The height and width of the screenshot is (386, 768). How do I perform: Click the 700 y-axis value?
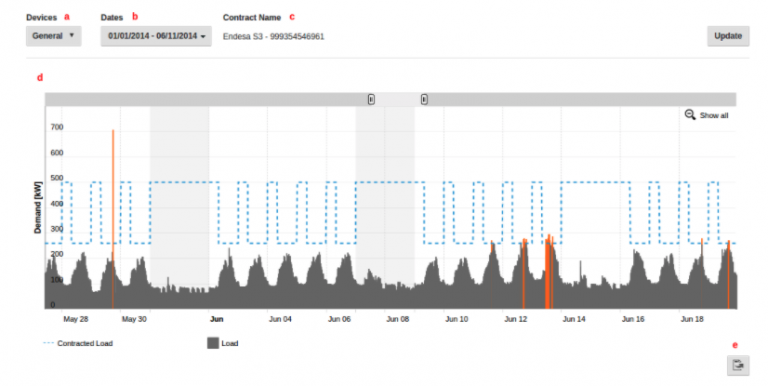[x=57, y=127]
